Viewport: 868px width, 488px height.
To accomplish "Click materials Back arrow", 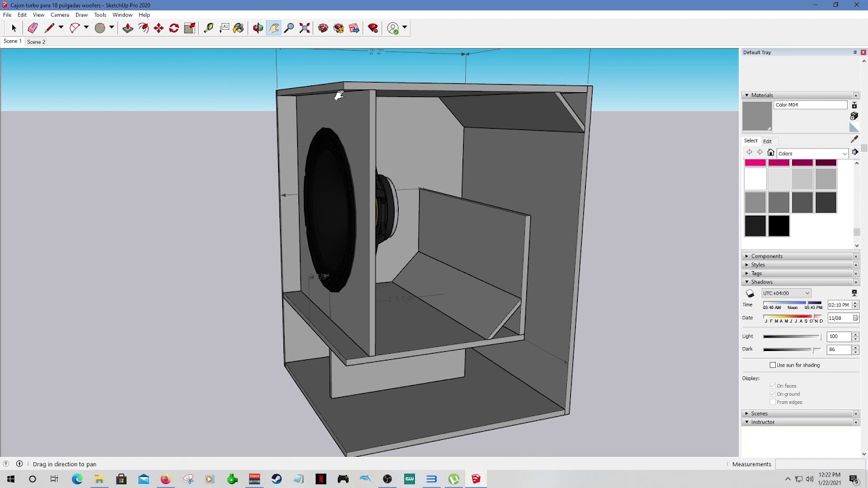I will [749, 152].
